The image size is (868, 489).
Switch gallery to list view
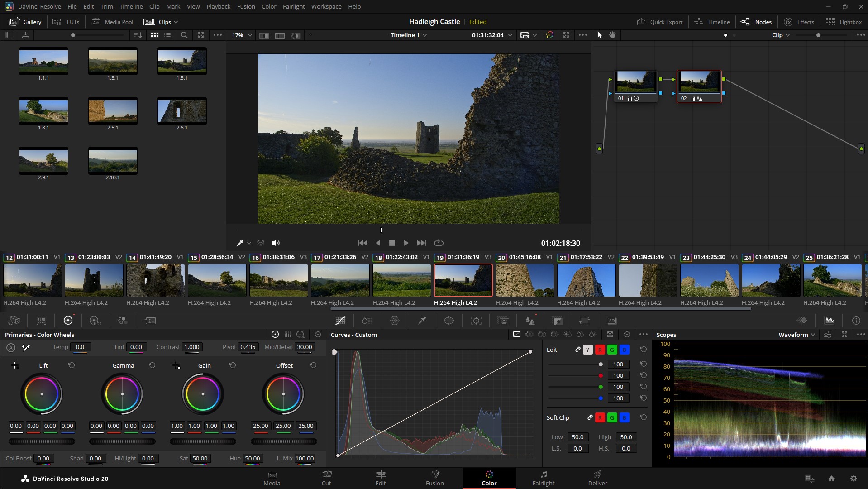(x=167, y=35)
